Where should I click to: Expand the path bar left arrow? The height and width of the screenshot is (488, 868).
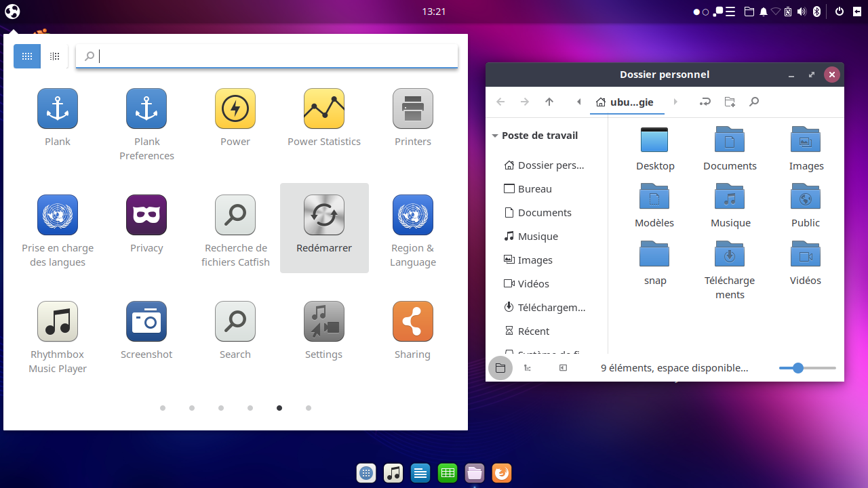click(x=578, y=102)
